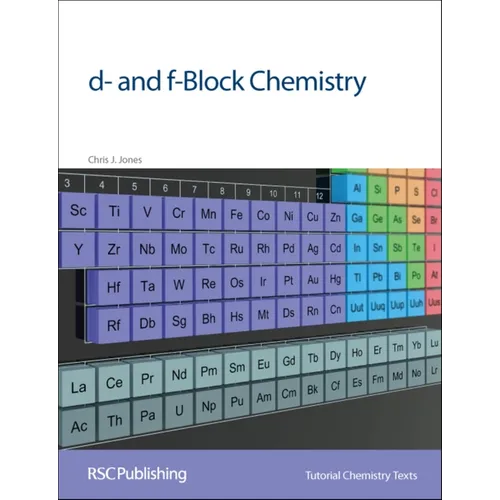This screenshot has height=500, width=500.
Task: Click the Tb terbium tile
Action: [313, 358]
